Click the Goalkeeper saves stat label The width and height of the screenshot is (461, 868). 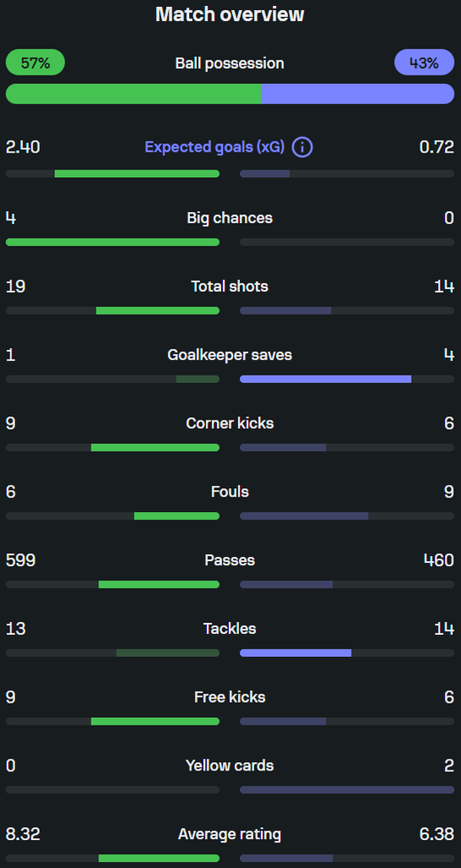[230, 355]
